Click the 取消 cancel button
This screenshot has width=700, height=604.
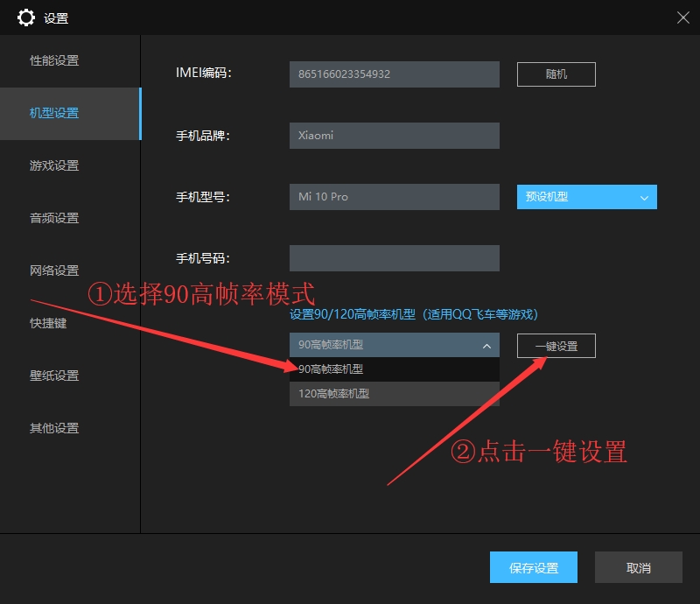[x=638, y=567]
